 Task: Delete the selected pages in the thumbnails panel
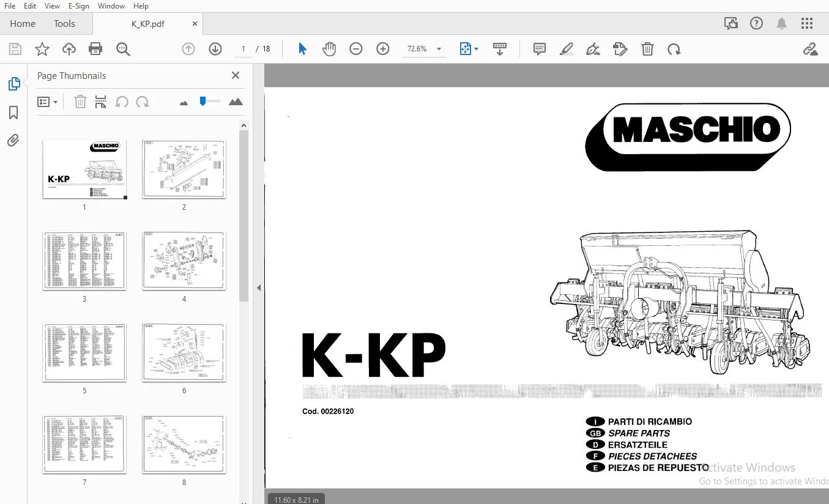click(80, 102)
